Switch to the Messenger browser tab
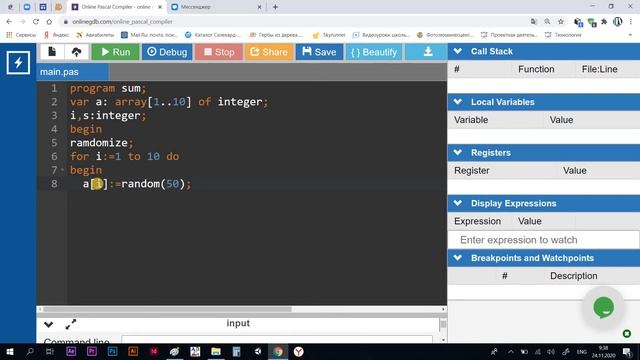The width and height of the screenshot is (640, 360). coord(214,7)
